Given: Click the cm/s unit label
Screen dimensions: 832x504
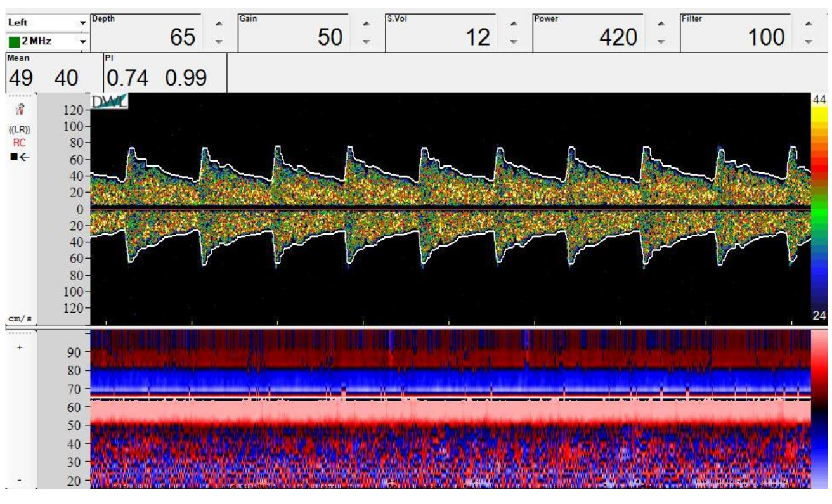Looking at the screenshot, I should click(x=18, y=318).
